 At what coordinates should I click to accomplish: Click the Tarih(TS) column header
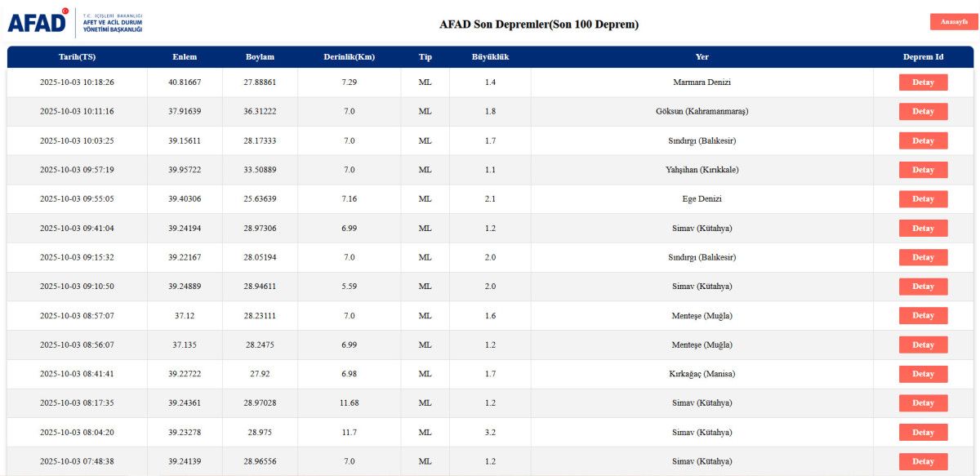pyautogui.click(x=77, y=57)
